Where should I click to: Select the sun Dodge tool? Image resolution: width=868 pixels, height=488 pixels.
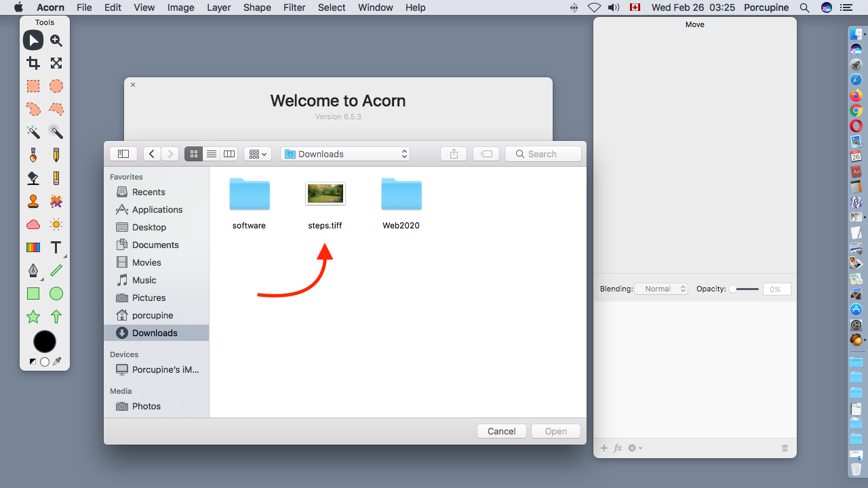56,224
